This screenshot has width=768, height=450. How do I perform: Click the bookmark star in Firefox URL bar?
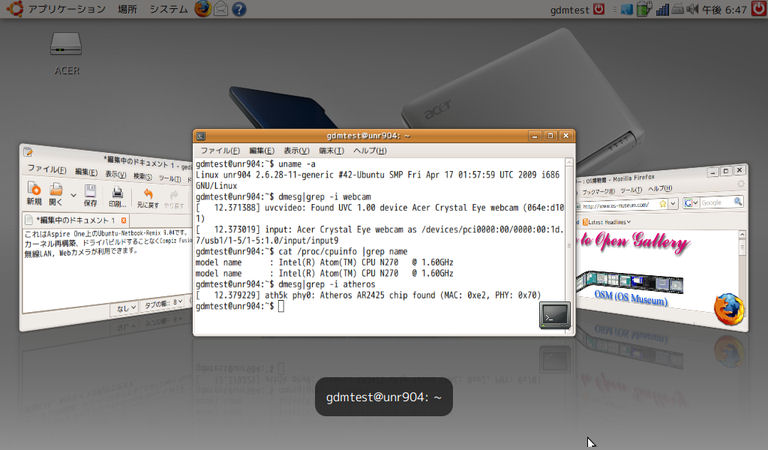coord(663,204)
